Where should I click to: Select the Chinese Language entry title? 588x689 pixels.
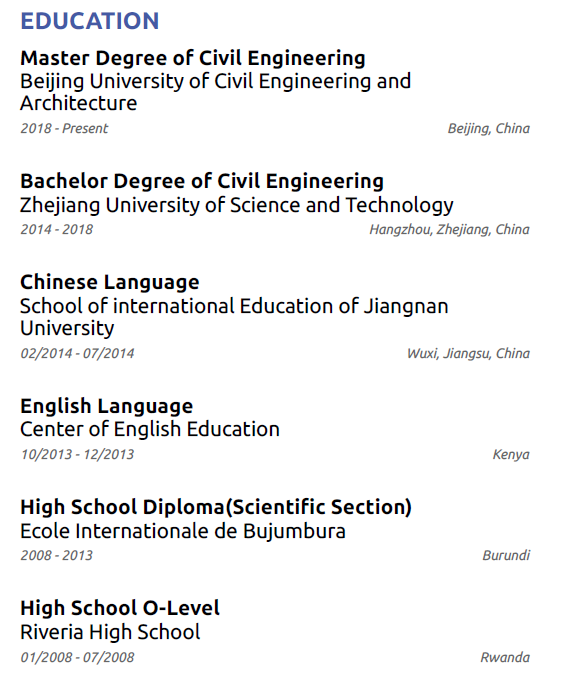click(x=110, y=283)
